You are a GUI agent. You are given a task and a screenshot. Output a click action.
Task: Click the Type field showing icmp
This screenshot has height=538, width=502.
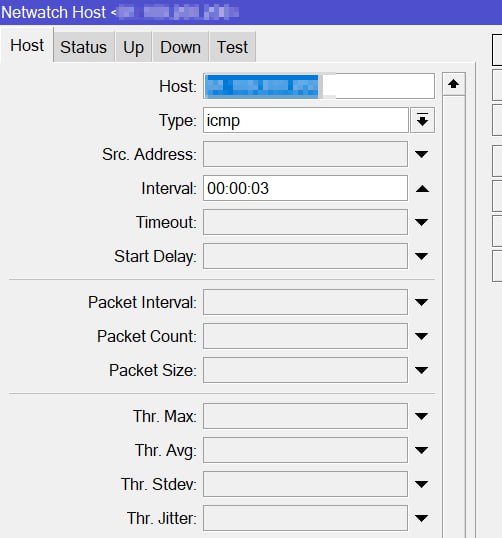[305, 120]
